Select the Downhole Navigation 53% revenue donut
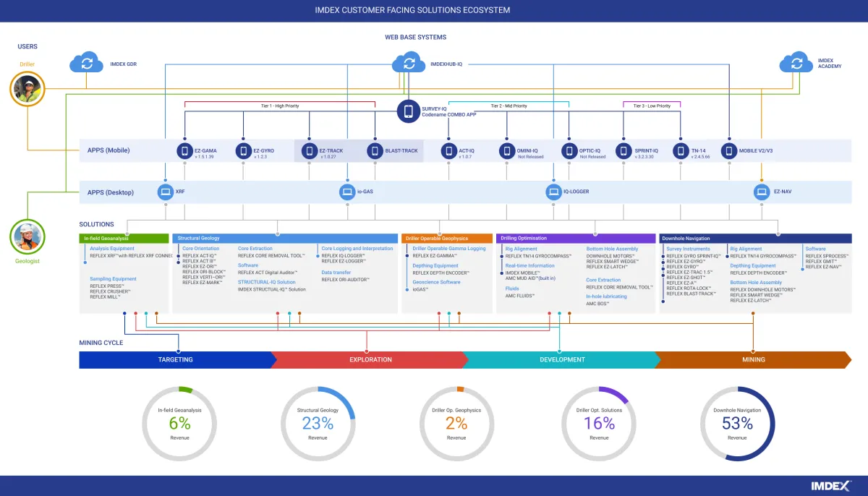This screenshot has width=868, height=496. click(x=737, y=424)
